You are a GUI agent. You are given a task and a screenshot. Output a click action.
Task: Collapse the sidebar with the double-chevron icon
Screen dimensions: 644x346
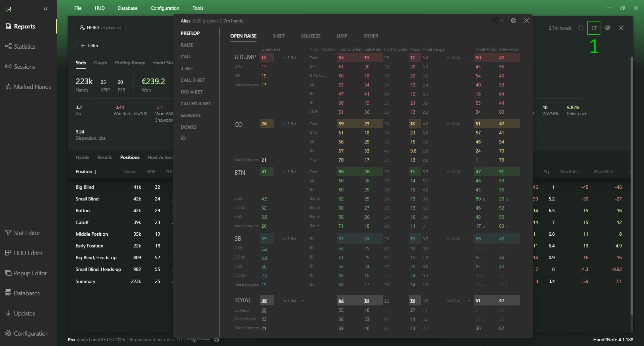pyautogui.click(x=46, y=9)
